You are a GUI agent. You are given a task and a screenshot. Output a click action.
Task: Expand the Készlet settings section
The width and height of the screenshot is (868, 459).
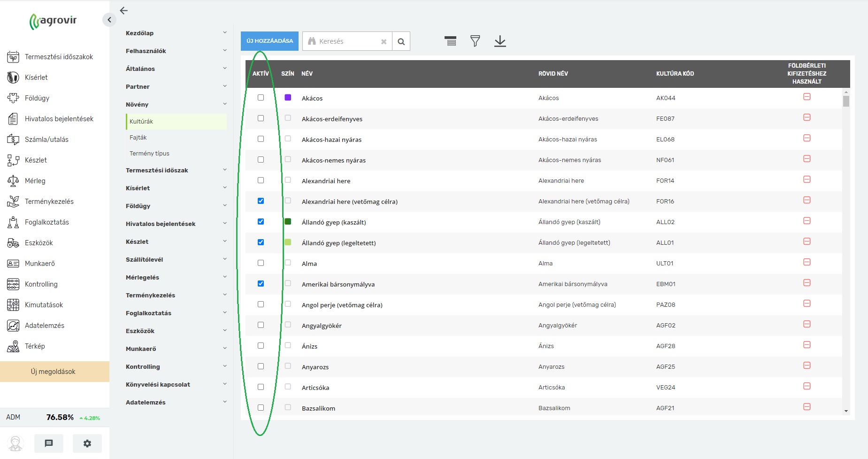point(176,241)
